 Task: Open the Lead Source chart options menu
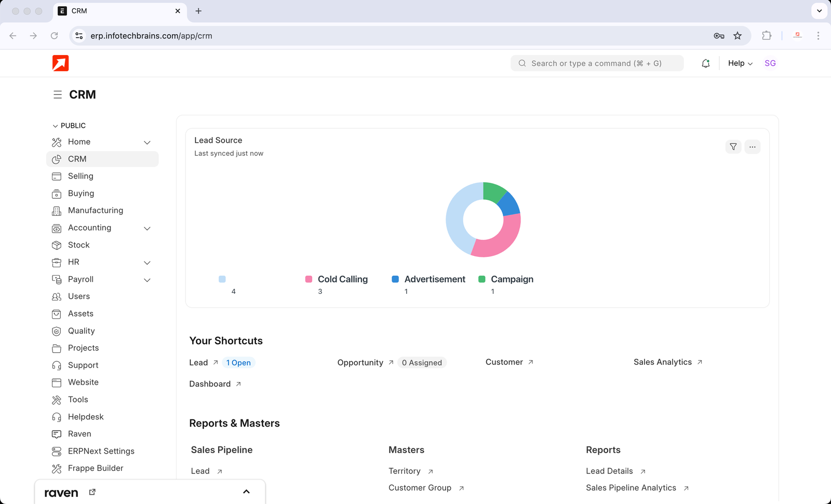click(x=752, y=147)
